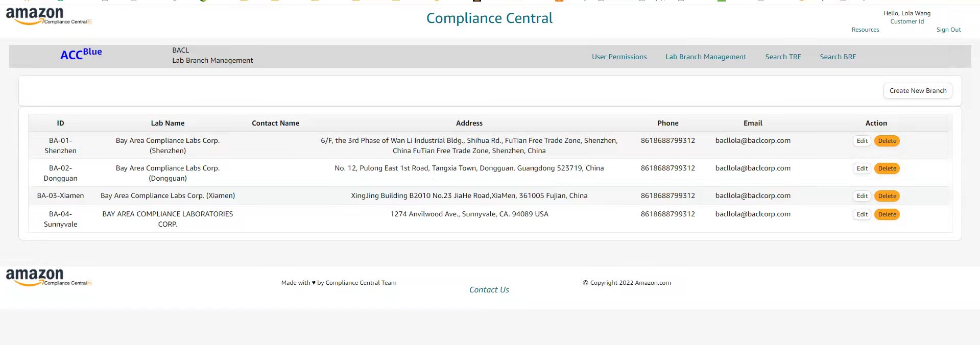Click the email in the BA-02-Dongguan row
This screenshot has height=345, width=980.
tap(753, 168)
